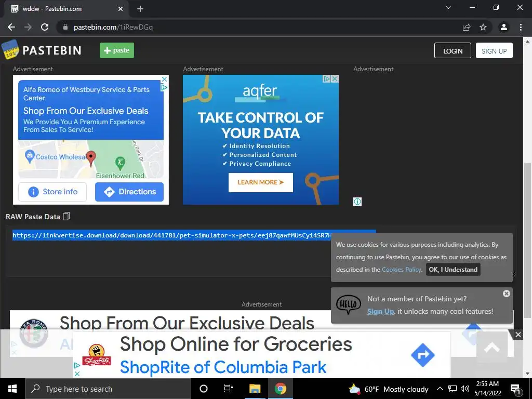The image size is (532, 399).
Task: Expand hidden system tray icons chevron
Action: coord(440,389)
